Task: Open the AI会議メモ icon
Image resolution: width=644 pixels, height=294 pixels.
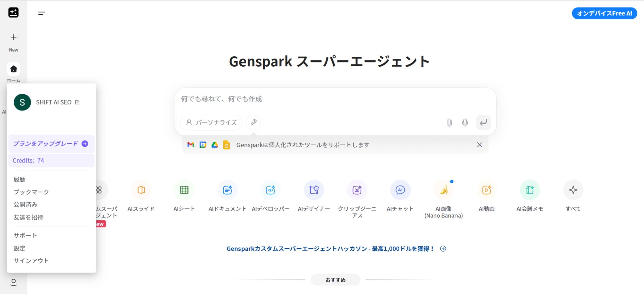Action: [530, 190]
